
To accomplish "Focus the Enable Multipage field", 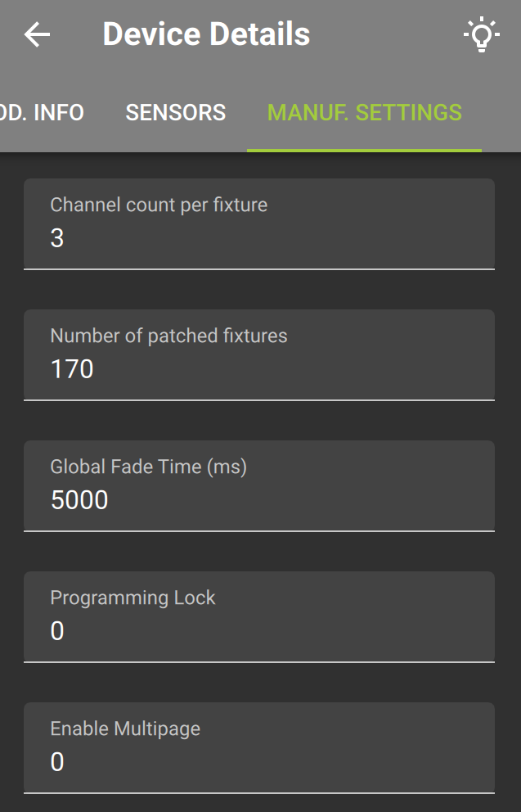I will (259, 748).
